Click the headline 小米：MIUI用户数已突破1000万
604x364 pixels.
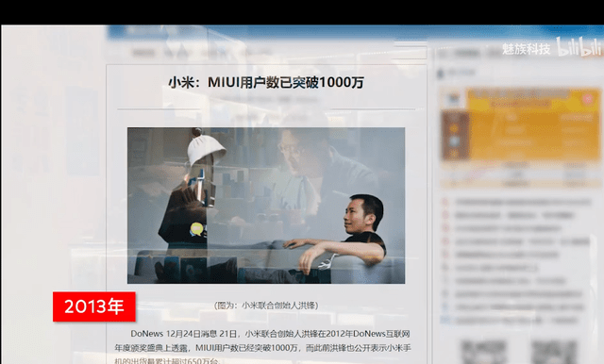point(266,82)
